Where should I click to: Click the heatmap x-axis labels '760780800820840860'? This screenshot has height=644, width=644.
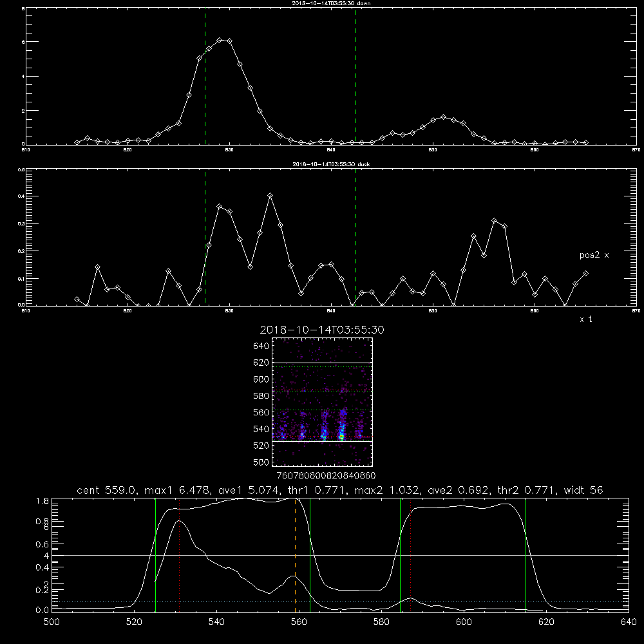(x=327, y=475)
